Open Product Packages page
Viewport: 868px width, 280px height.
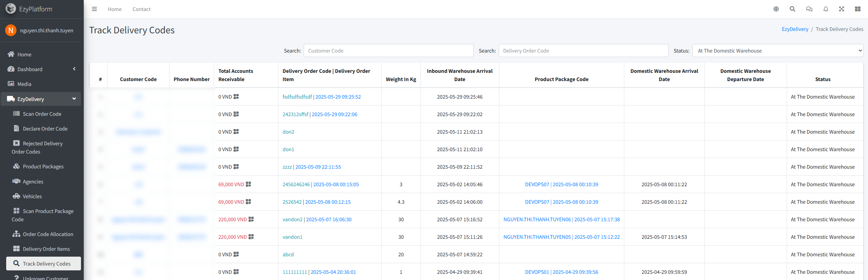(x=44, y=166)
